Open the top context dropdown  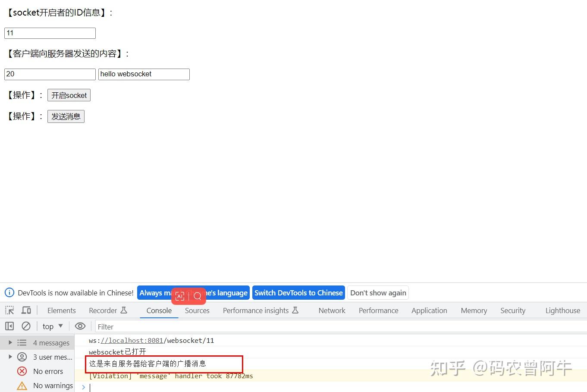point(53,326)
